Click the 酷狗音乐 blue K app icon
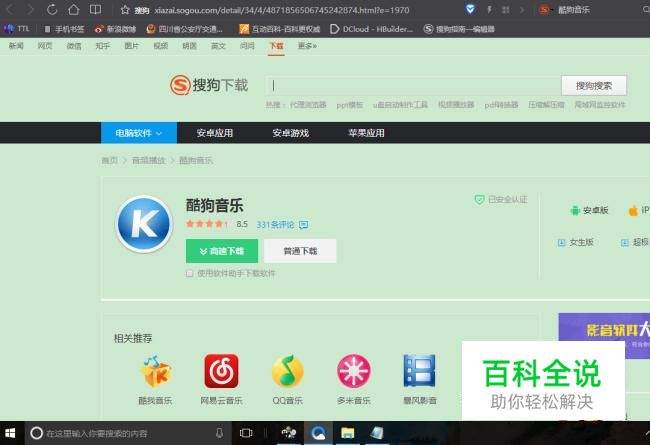Viewport: 650px width, 445px height. pos(144,224)
